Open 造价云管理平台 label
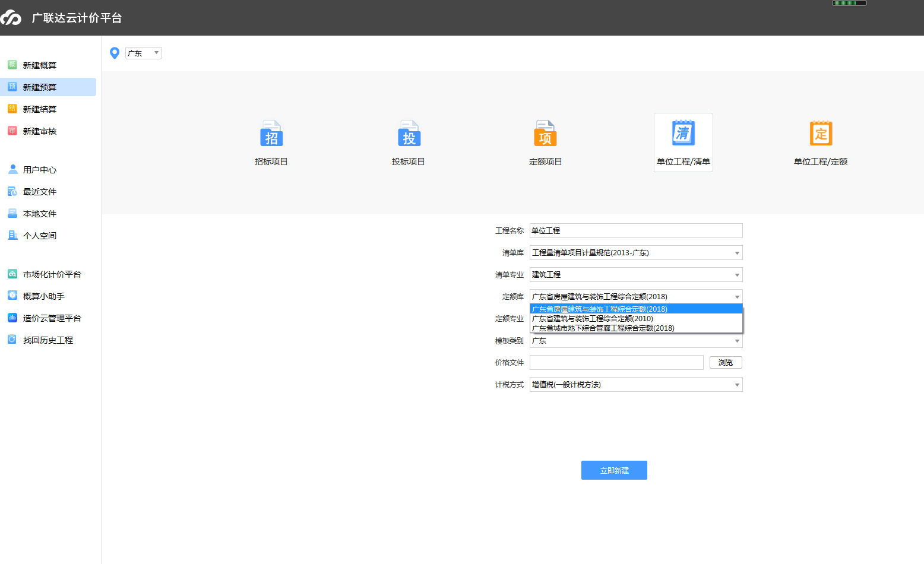 (52, 318)
